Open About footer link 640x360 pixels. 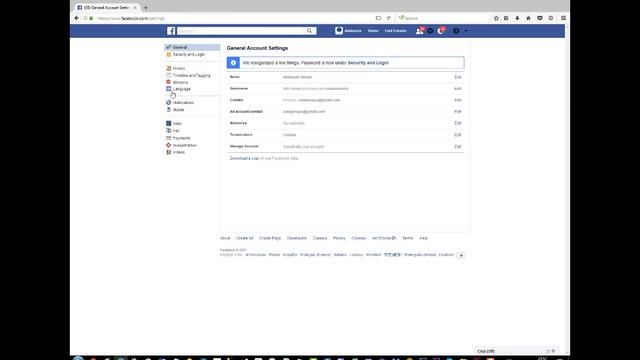225,238
